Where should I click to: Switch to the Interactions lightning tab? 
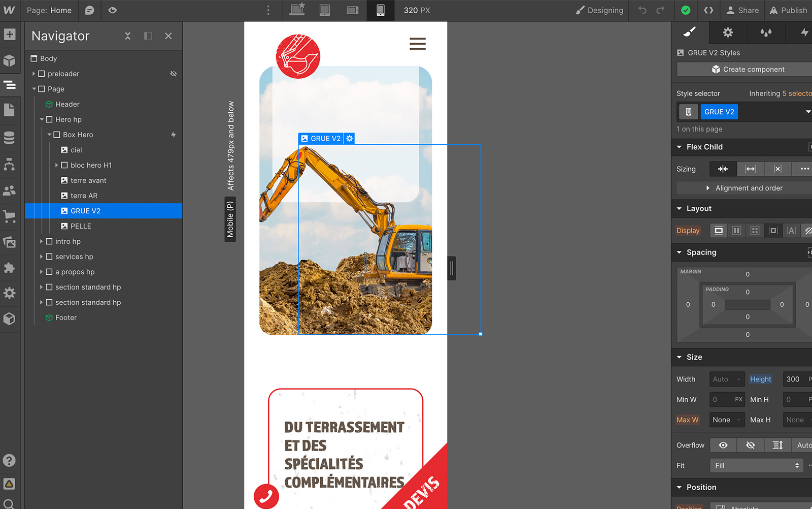coord(804,33)
